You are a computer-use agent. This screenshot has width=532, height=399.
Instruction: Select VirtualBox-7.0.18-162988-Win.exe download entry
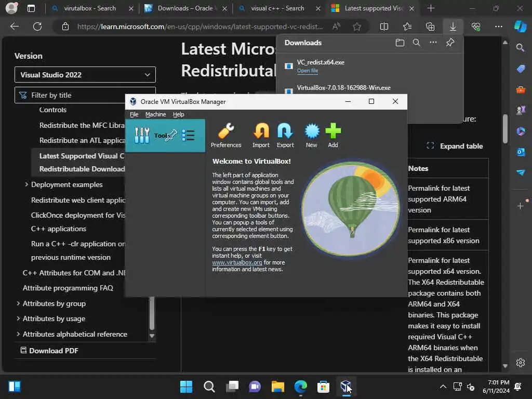(x=344, y=88)
